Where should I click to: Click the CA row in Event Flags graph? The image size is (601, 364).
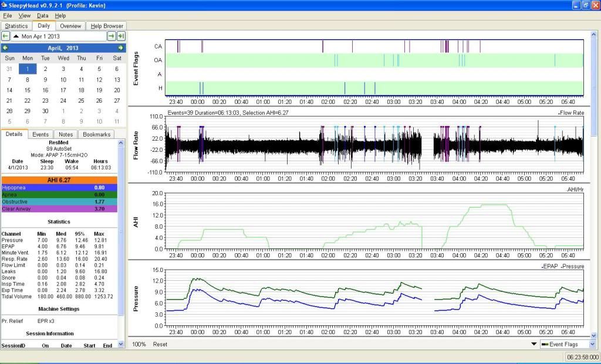click(374, 46)
